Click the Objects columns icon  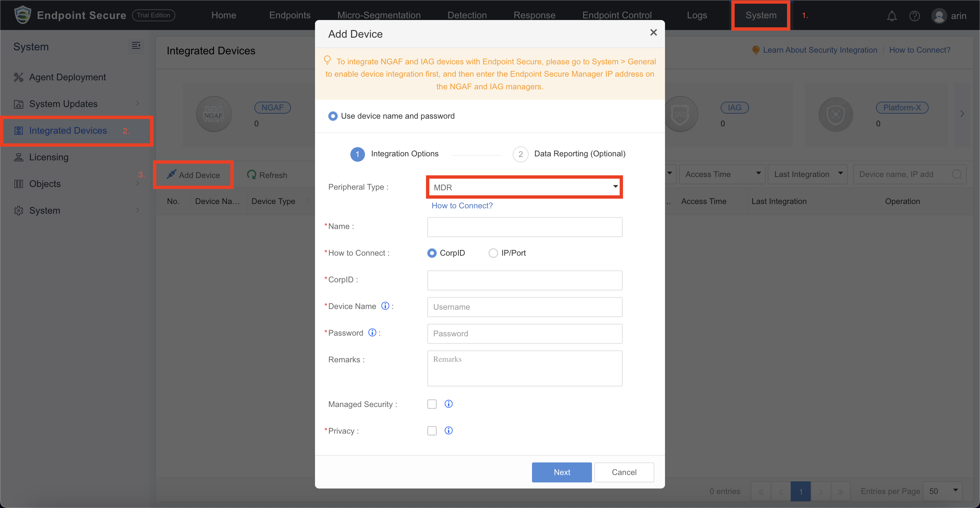[x=18, y=184]
